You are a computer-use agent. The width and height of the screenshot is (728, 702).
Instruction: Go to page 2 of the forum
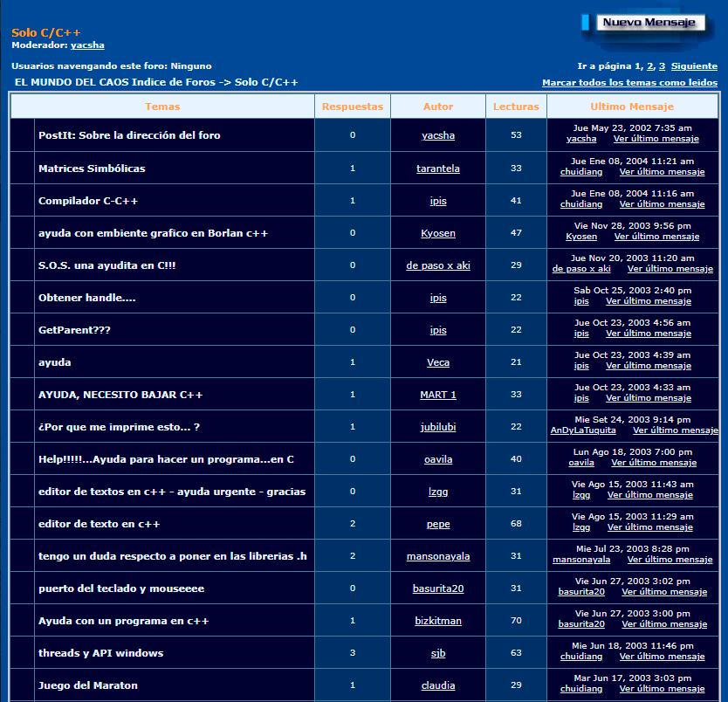click(x=649, y=66)
